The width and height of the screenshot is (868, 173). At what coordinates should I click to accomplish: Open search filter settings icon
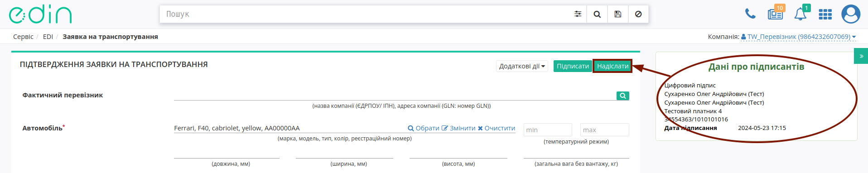[x=578, y=14]
